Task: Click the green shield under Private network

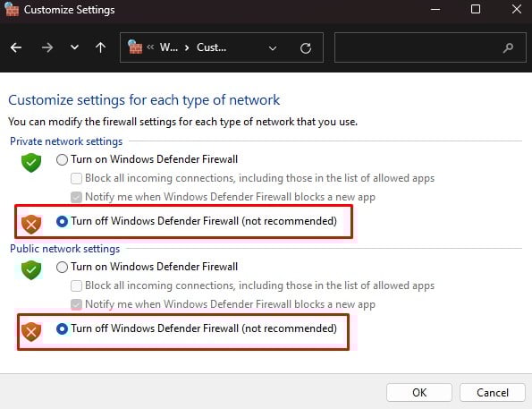Action: [x=31, y=162]
